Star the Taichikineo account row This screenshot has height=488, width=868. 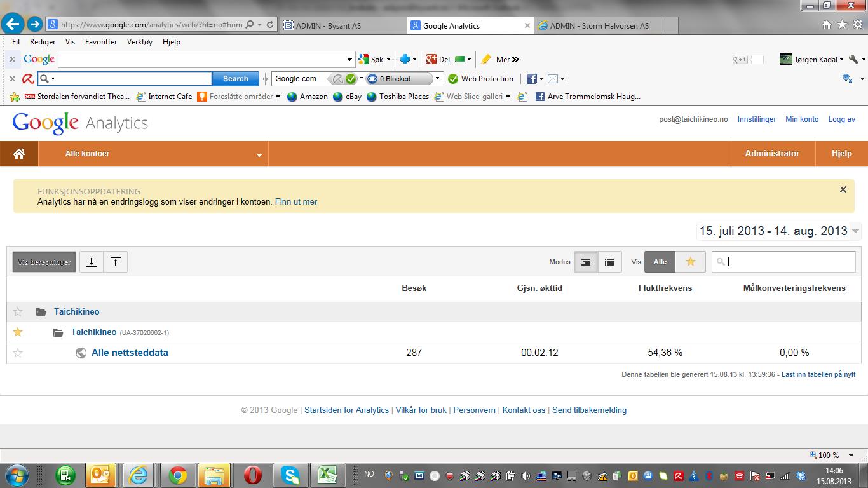click(18, 311)
